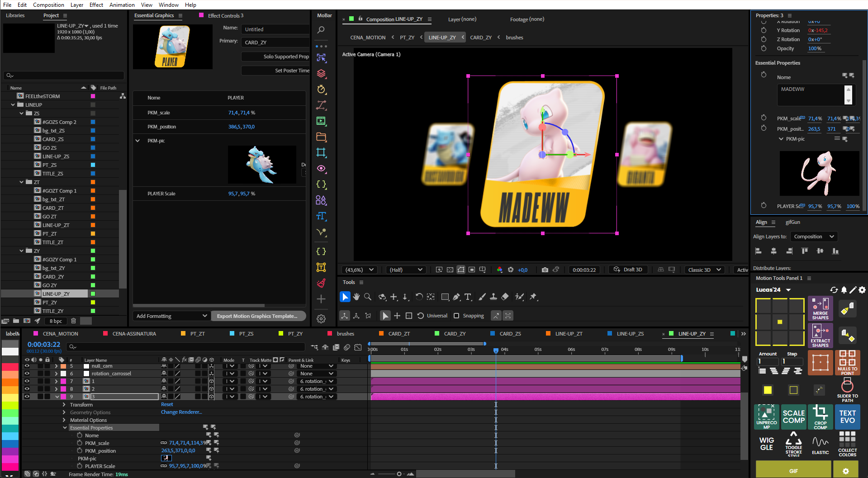Toggle PKM_scale stopwatch in timeline
The width and height of the screenshot is (868, 478).
point(80,443)
